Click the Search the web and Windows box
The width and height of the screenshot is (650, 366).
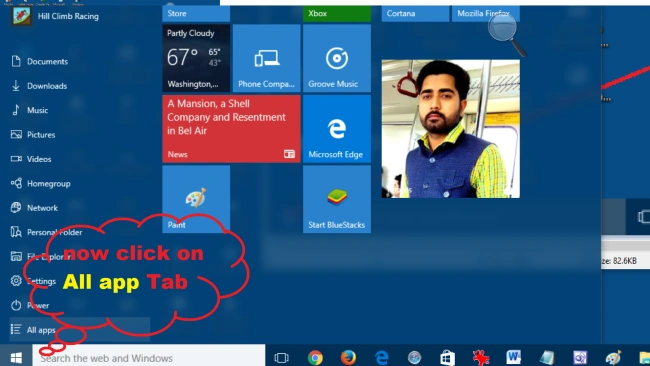[x=149, y=357]
